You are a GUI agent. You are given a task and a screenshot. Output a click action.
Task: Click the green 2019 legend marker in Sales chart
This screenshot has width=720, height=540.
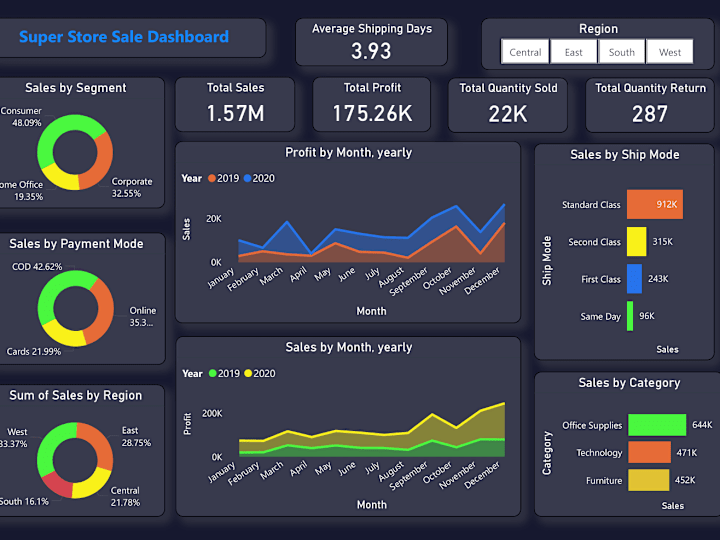tap(213, 373)
